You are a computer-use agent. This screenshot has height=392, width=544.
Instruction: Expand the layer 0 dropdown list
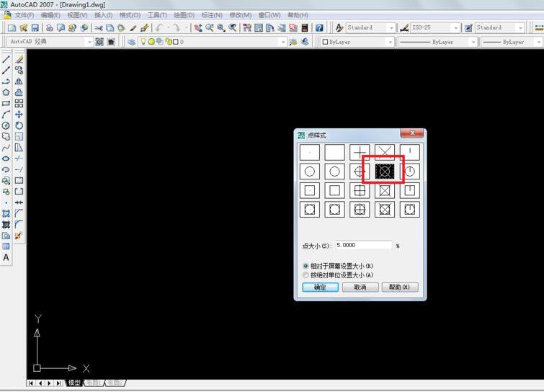click(x=283, y=42)
